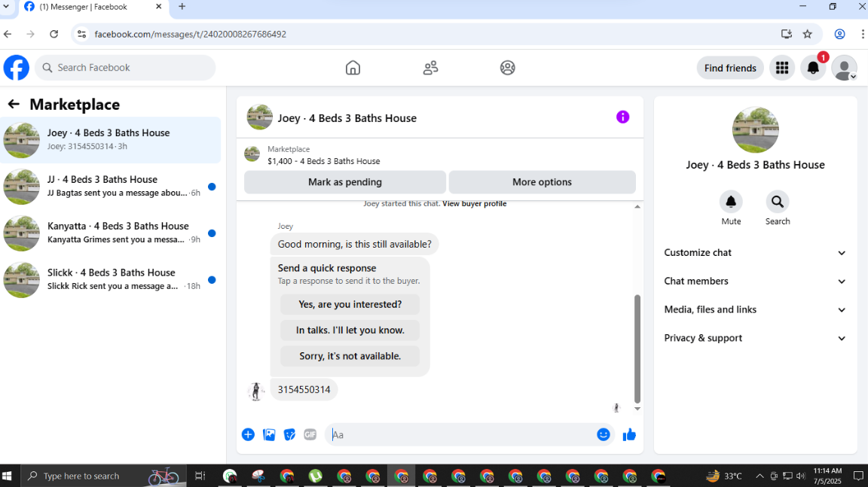Open the browser three-dot menu
Image resolution: width=868 pixels, height=487 pixels.
click(x=863, y=34)
